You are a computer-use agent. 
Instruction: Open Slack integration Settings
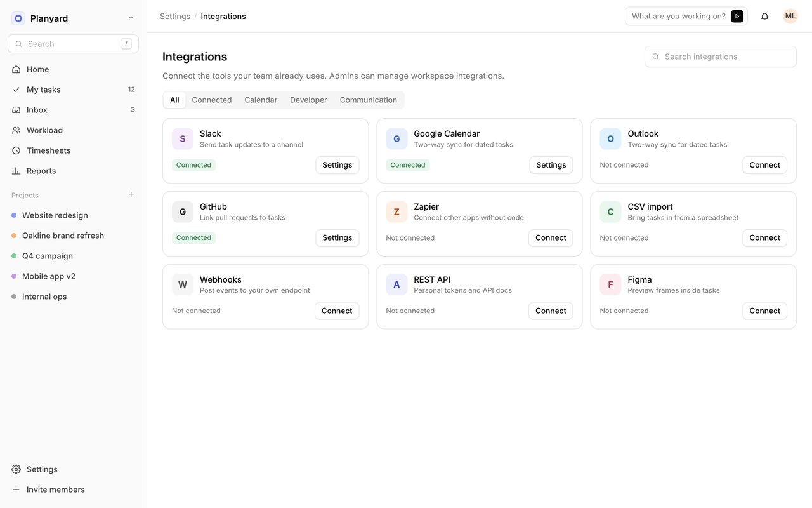tap(337, 165)
